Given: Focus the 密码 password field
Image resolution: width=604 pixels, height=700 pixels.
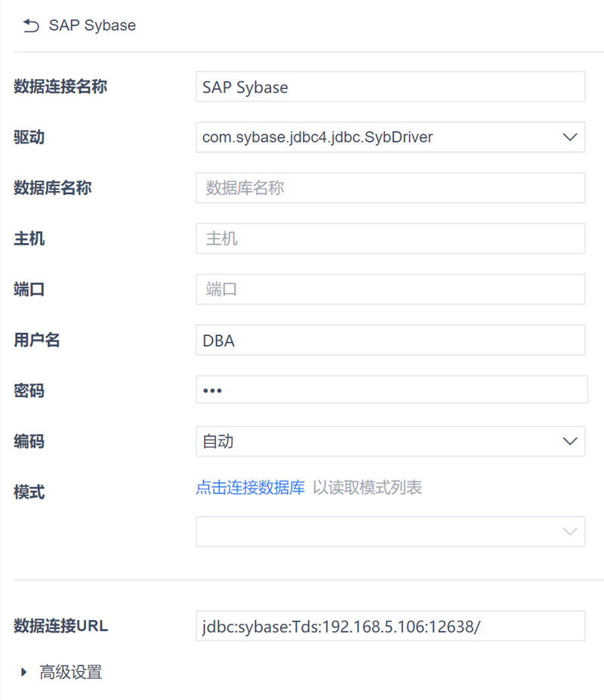Looking at the screenshot, I should coord(390,390).
